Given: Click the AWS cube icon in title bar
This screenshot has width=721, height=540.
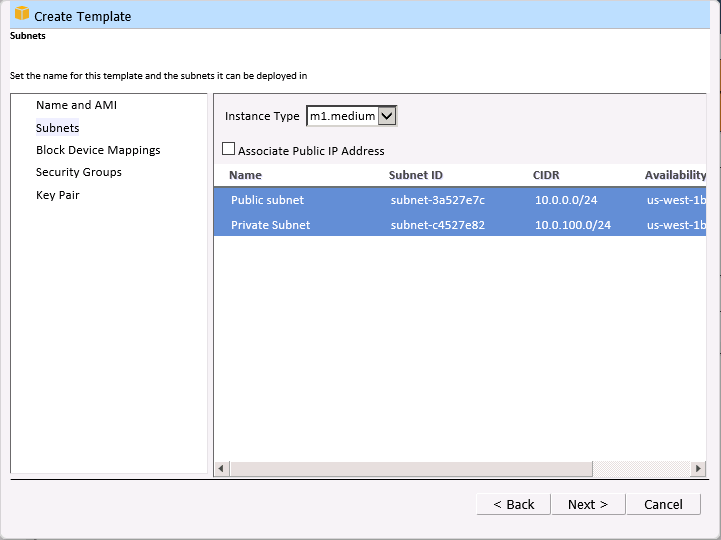Looking at the screenshot, I should pyautogui.click(x=21, y=14).
